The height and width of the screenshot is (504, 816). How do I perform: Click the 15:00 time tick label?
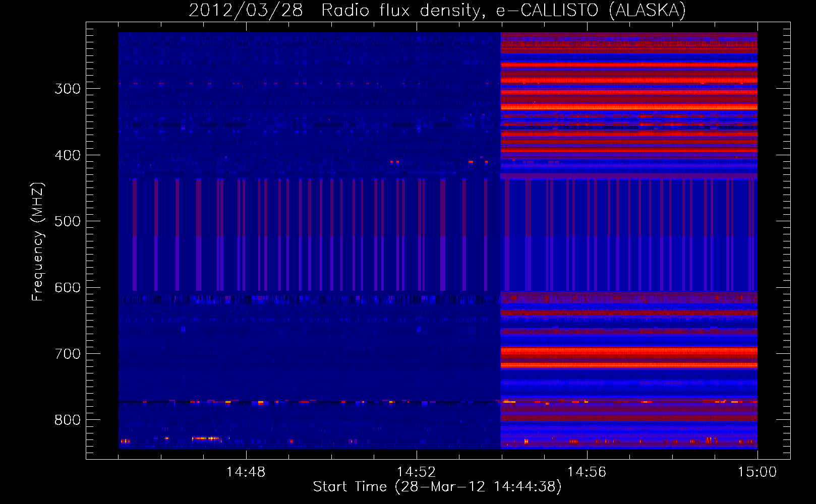click(x=757, y=472)
